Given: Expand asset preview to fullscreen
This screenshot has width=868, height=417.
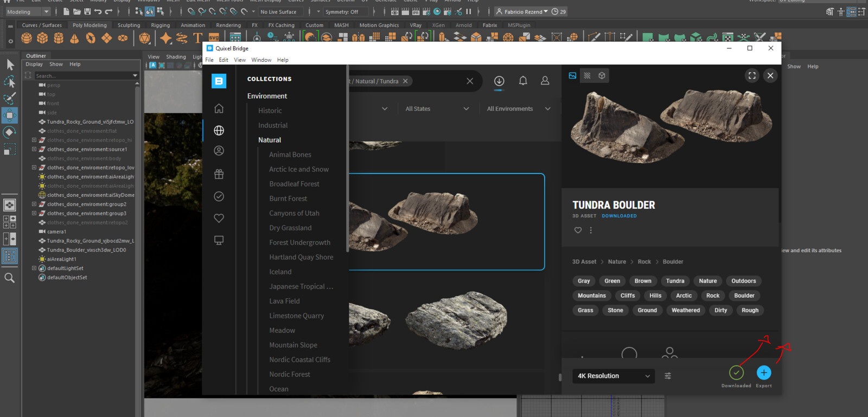Looking at the screenshot, I should (752, 76).
